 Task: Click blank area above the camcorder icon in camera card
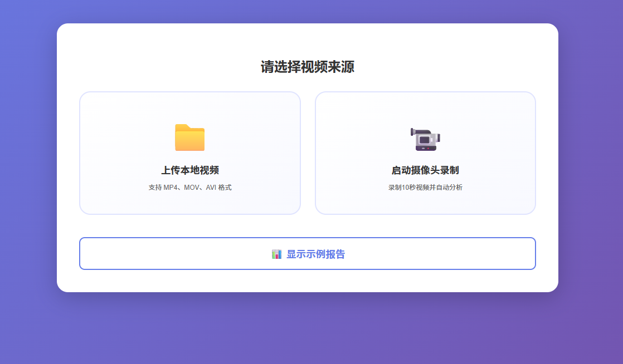point(425,107)
